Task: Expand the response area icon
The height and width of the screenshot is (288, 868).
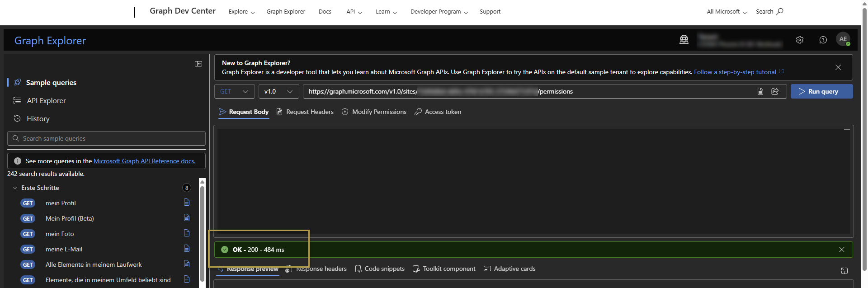Action: click(844, 270)
